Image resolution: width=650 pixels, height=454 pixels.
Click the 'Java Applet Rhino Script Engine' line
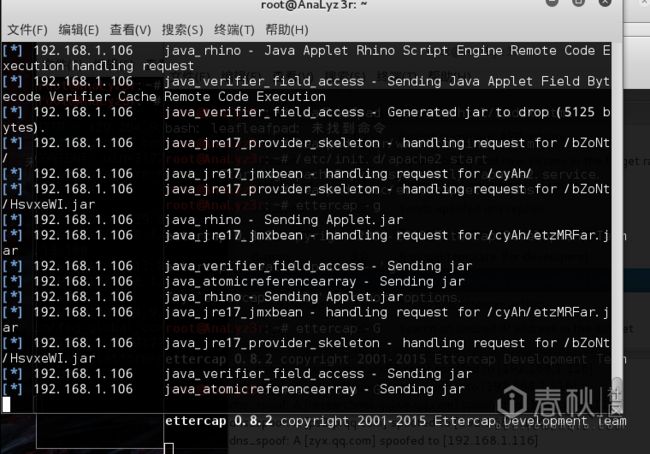(306, 51)
